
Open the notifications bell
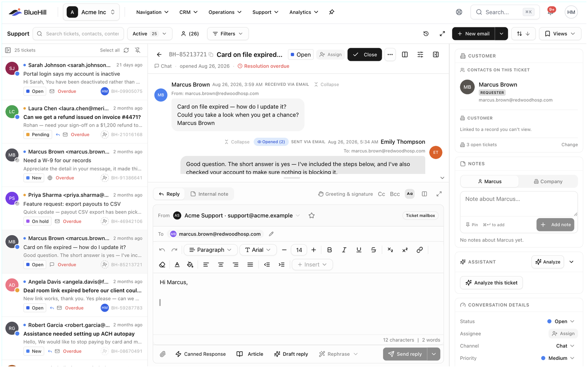tap(550, 12)
